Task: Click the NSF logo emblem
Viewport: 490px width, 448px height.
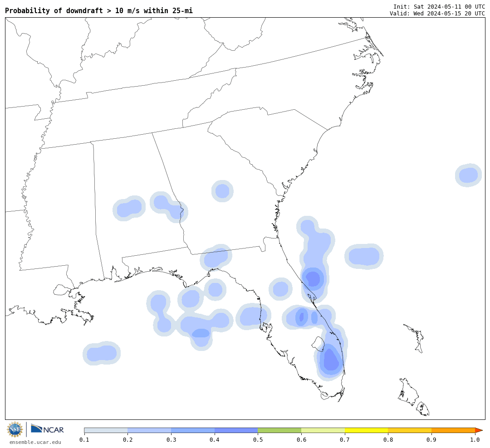Action: coord(15,429)
